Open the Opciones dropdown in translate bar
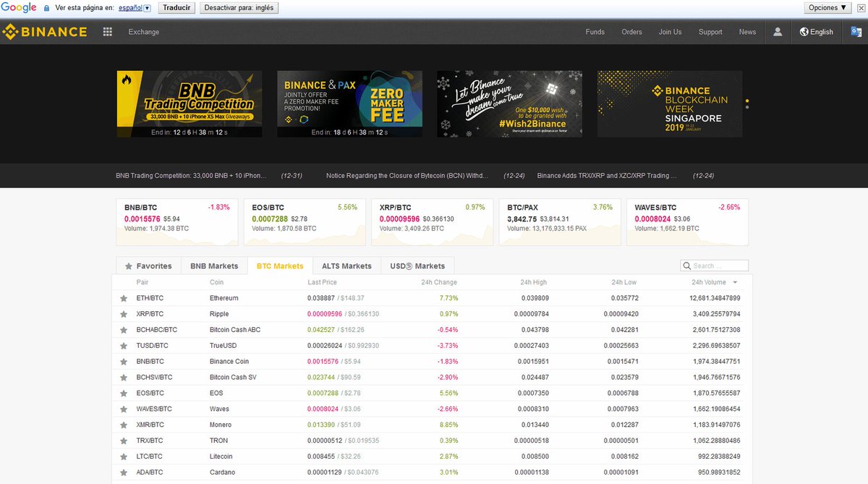This screenshot has height=484, width=868. pos(827,8)
